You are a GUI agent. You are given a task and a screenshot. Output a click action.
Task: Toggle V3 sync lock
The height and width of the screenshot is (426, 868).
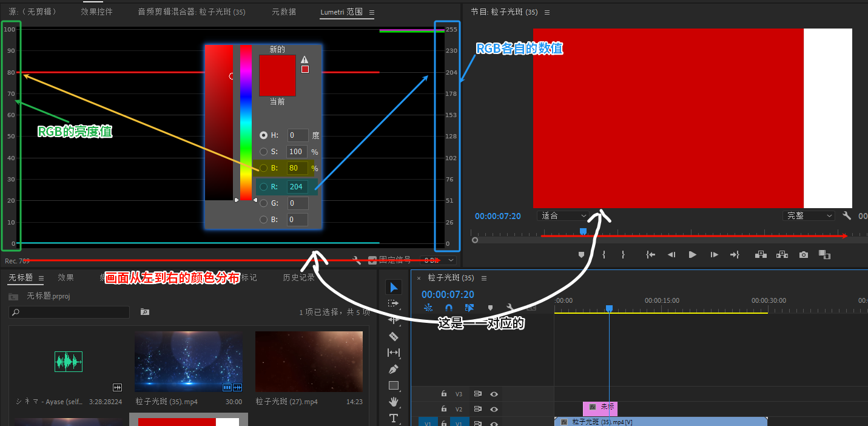pos(477,394)
